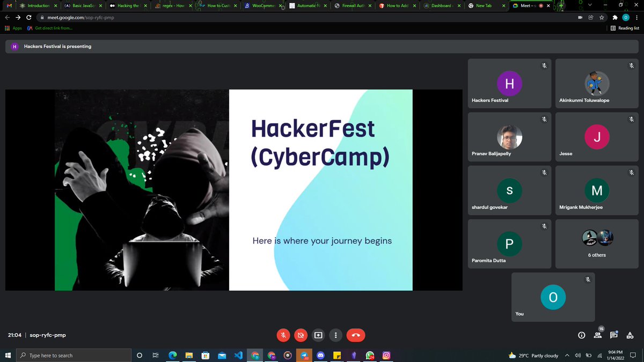Open Discord from the taskbar
The image size is (644, 362).
(321, 355)
